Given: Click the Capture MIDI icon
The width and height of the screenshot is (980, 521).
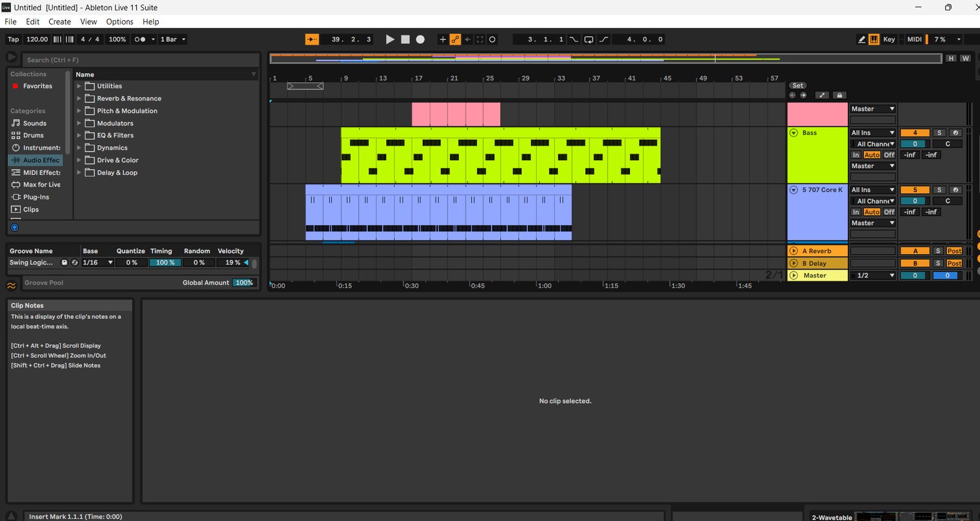Looking at the screenshot, I should 480,40.
